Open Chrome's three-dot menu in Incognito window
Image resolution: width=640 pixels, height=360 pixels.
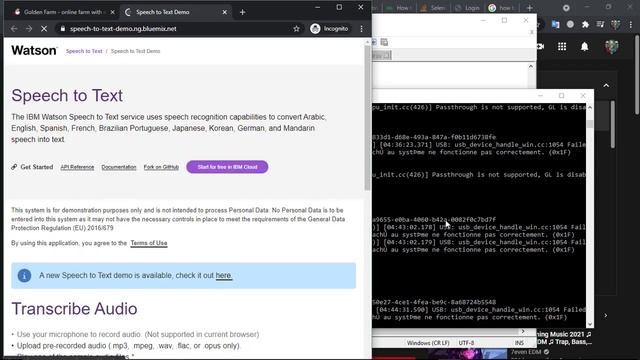point(362,29)
